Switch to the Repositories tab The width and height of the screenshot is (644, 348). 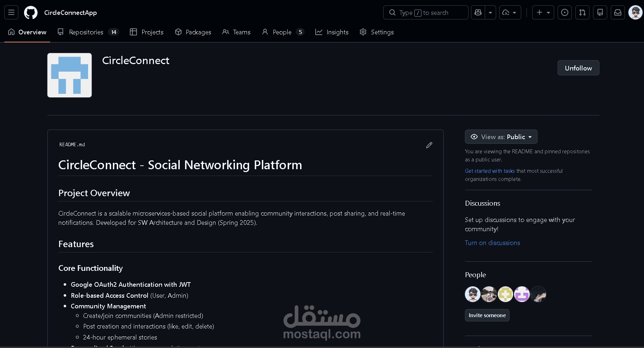88,32
